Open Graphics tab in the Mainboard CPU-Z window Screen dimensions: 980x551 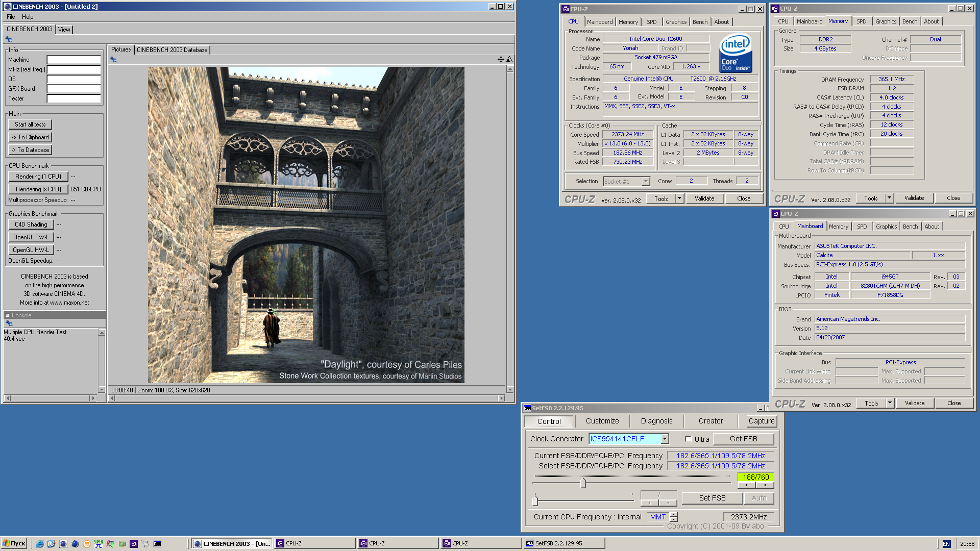point(886,227)
